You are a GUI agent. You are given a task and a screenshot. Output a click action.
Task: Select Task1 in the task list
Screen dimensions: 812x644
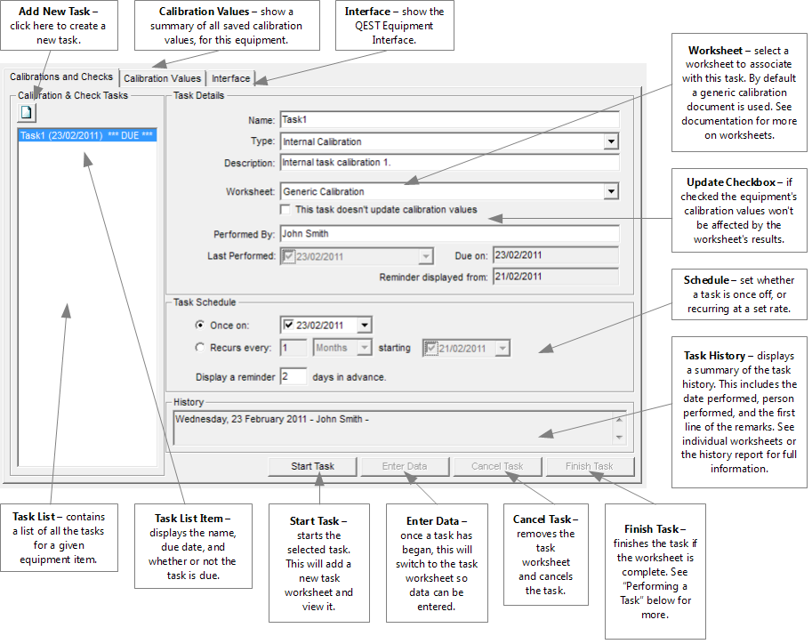[x=86, y=136]
